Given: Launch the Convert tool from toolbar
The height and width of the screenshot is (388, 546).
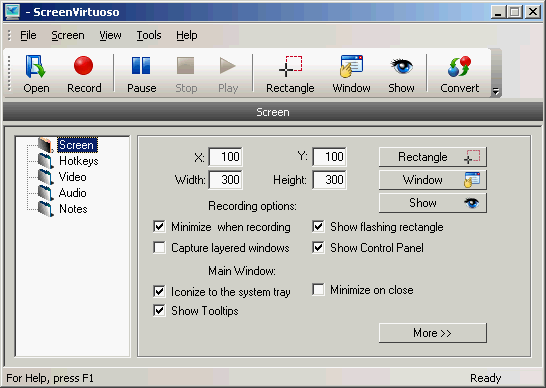Looking at the screenshot, I should 459,74.
